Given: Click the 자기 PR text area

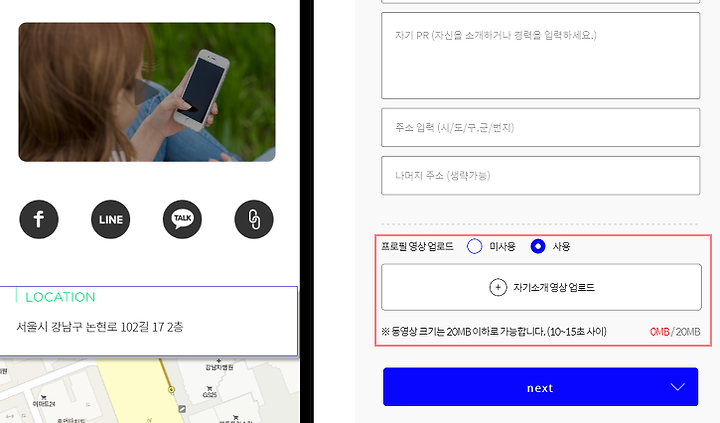Looking at the screenshot, I should click(x=540, y=56).
